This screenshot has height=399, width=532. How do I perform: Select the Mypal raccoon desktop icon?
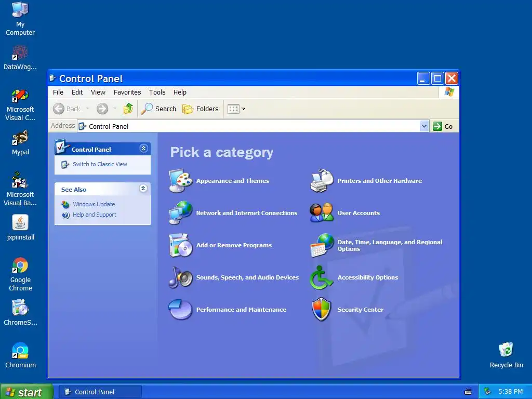pyautogui.click(x=20, y=143)
